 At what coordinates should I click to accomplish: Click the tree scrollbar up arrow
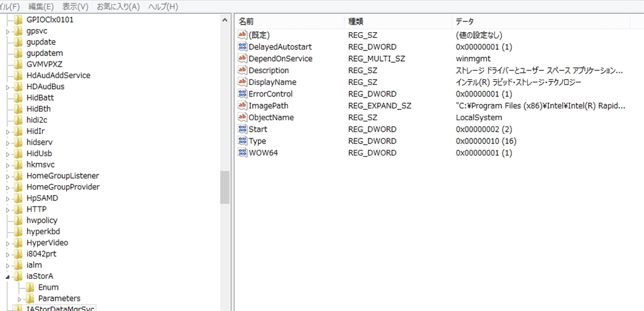click(225, 20)
